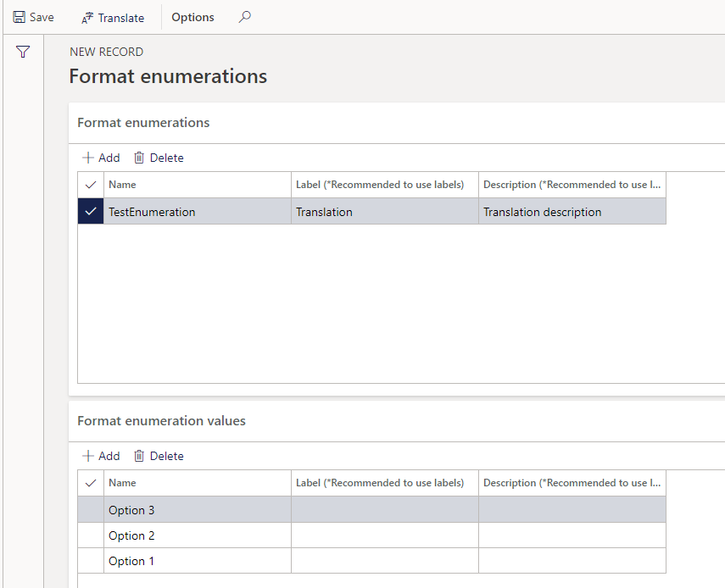Screen dimensions: 725x588
Task: Check the Option 3 row selector
Action: [90, 510]
